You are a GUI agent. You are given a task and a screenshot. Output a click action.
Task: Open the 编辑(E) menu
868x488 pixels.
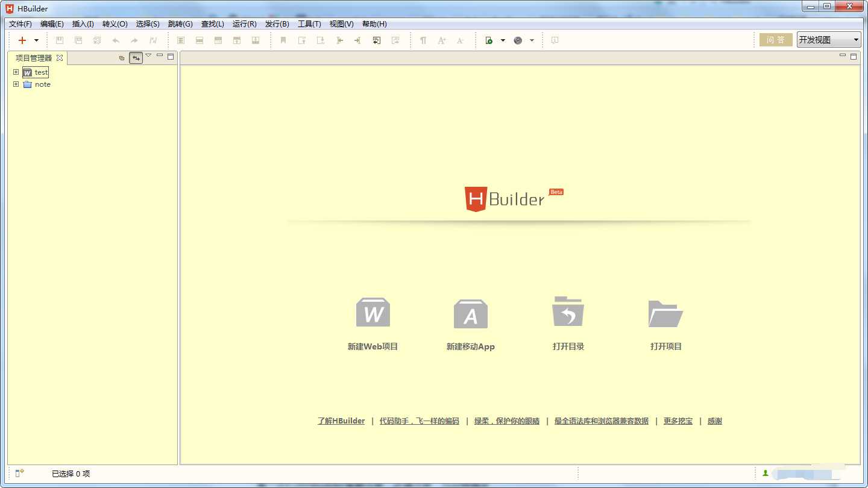52,24
